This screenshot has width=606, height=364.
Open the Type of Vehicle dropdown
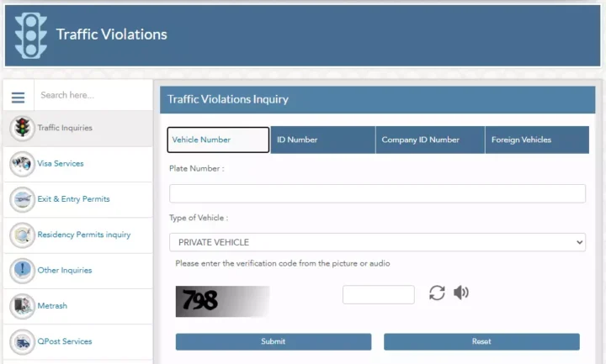(x=377, y=242)
